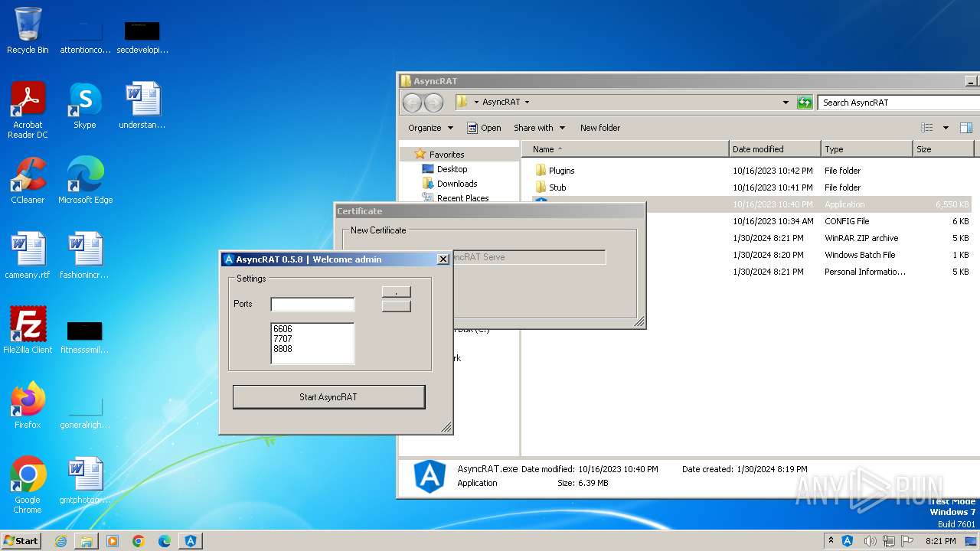
Task: Select the fashionincr… Word document icon
Action: (85, 256)
